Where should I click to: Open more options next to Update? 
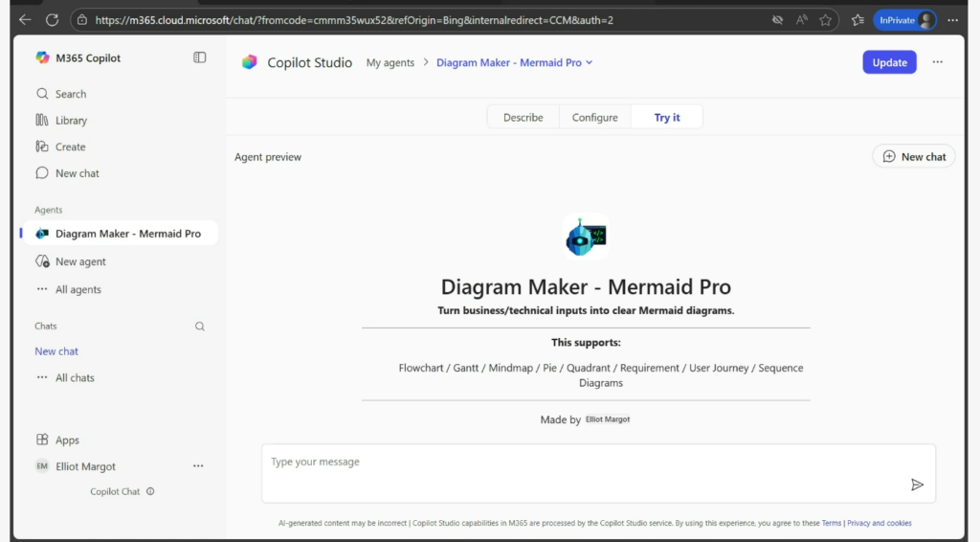pyautogui.click(x=937, y=62)
